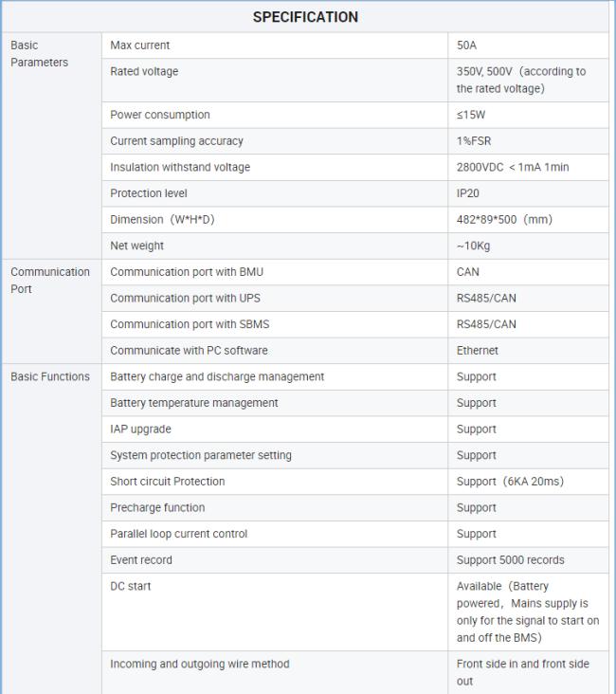
Task: Select the 482*89*500 (mm) dimension value
Action: [x=504, y=220]
